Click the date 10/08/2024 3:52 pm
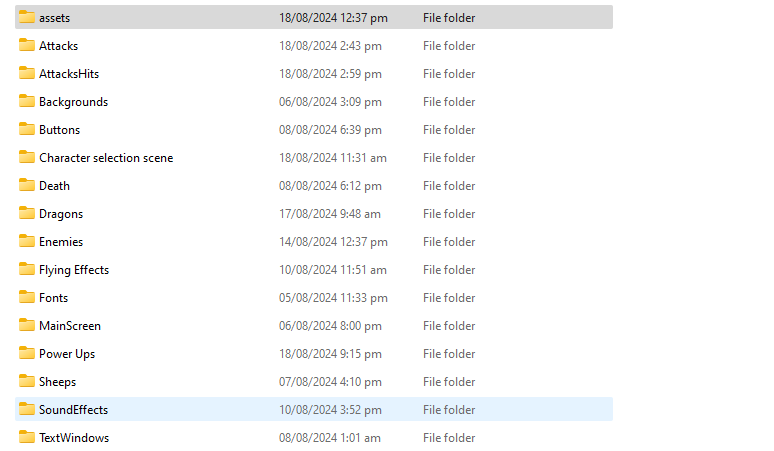 [x=330, y=410]
